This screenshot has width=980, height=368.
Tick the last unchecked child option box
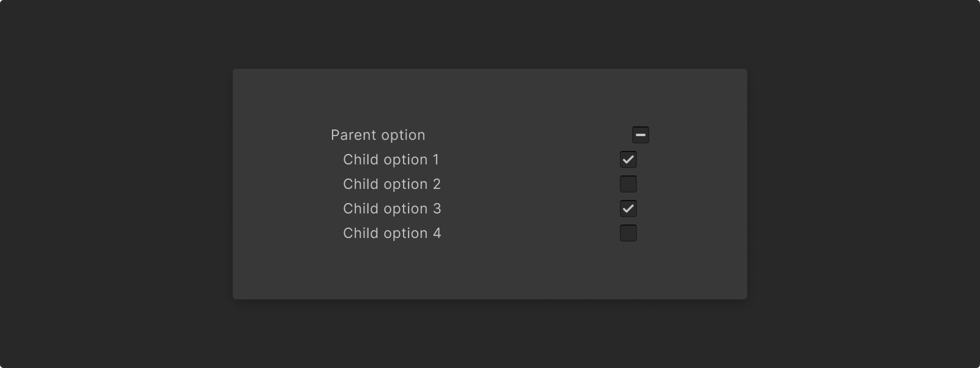628,233
